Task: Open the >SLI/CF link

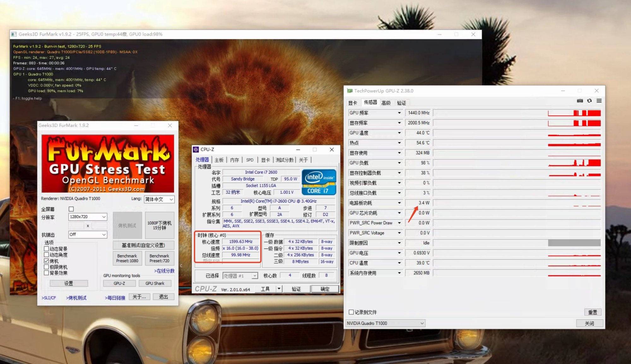Action: coord(49,298)
